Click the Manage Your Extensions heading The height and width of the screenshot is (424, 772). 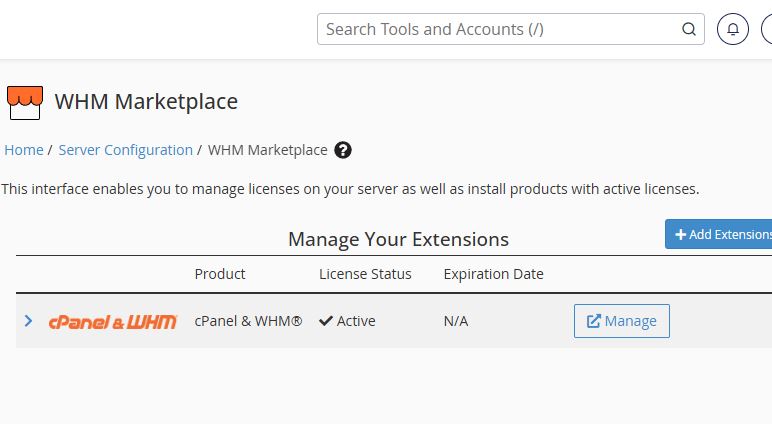398,239
